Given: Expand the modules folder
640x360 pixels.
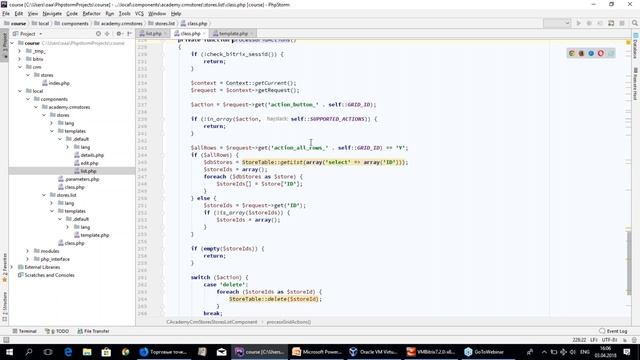Looking at the screenshot, I should point(28,251).
